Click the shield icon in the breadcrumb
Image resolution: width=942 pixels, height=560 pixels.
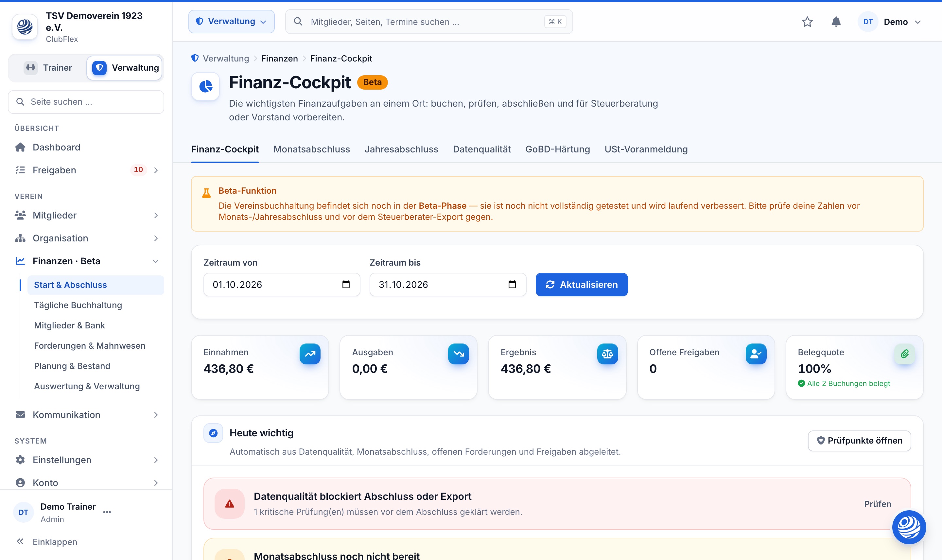click(195, 58)
